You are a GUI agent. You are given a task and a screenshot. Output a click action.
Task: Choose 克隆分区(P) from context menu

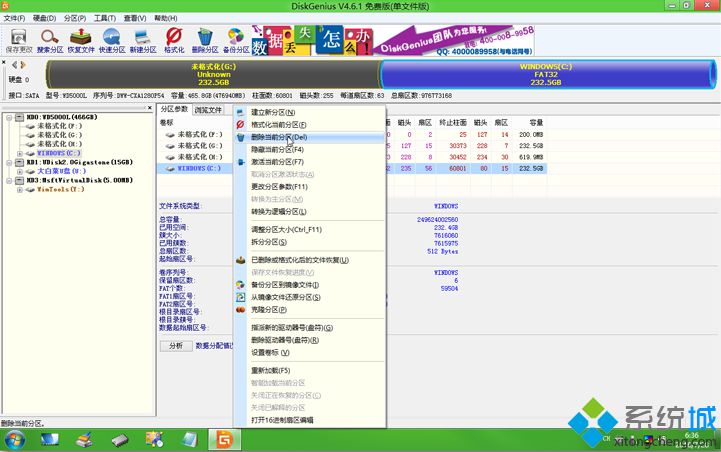pos(309,309)
